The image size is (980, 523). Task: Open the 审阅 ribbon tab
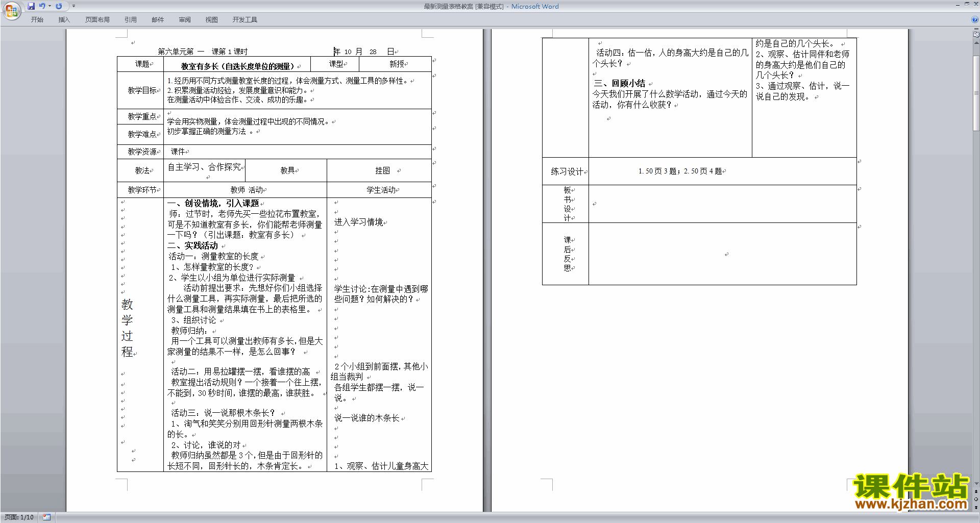pos(185,20)
